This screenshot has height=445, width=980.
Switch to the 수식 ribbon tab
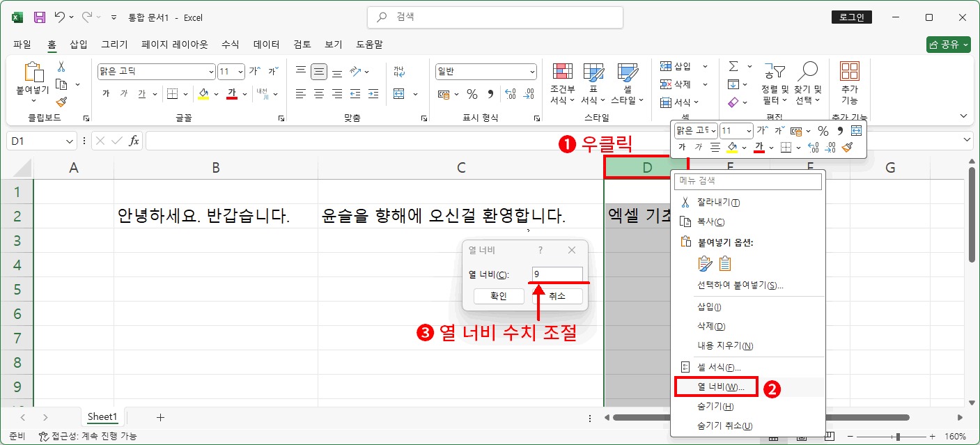[230, 44]
